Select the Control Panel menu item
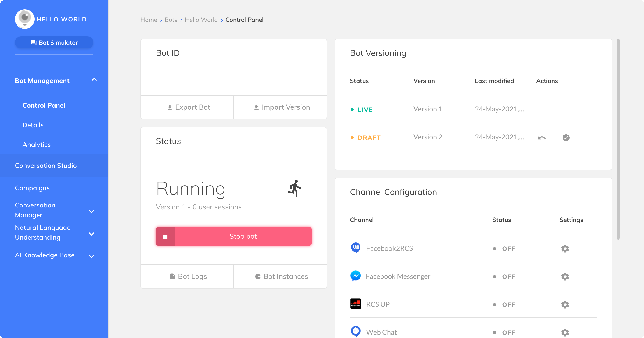 pyautogui.click(x=44, y=105)
